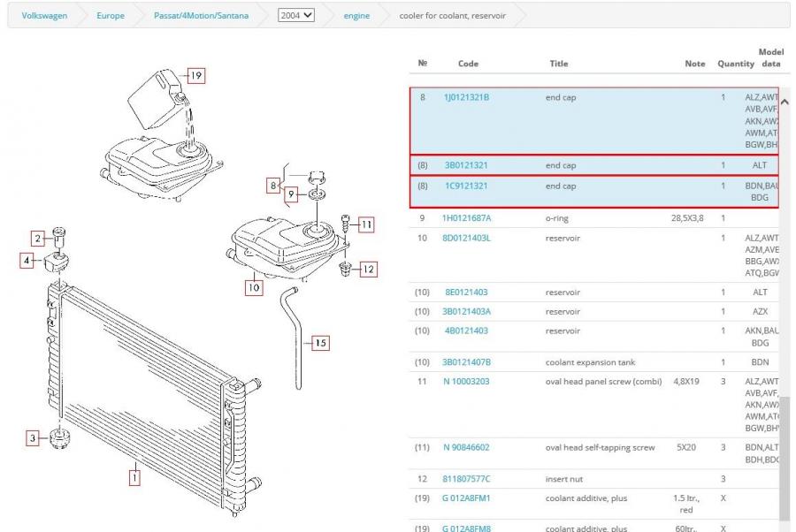Click the engine breadcrumb link
Viewport: 796px width, 532px height.
(x=356, y=16)
